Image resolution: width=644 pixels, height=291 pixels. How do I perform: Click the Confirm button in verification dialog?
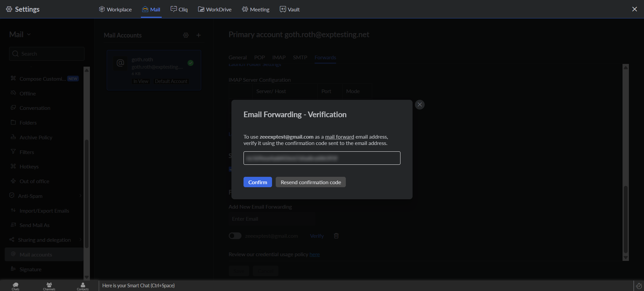click(x=257, y=182)
